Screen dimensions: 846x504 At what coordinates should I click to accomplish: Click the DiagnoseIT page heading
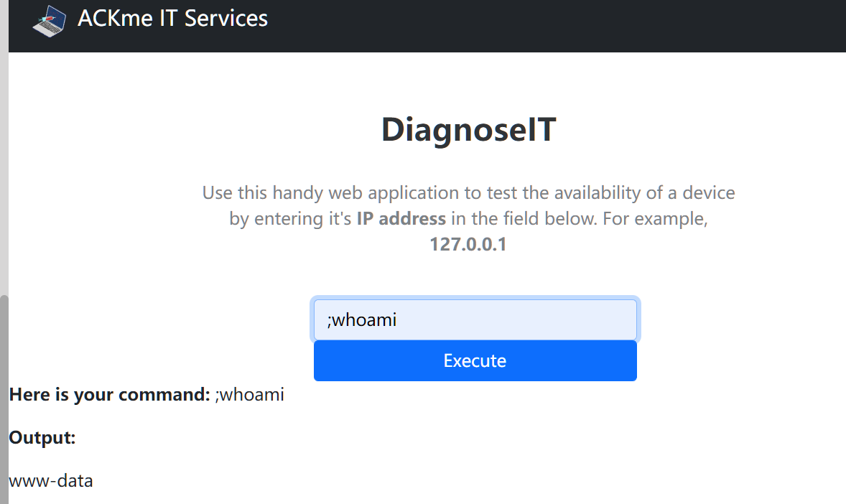pos(468,129)
